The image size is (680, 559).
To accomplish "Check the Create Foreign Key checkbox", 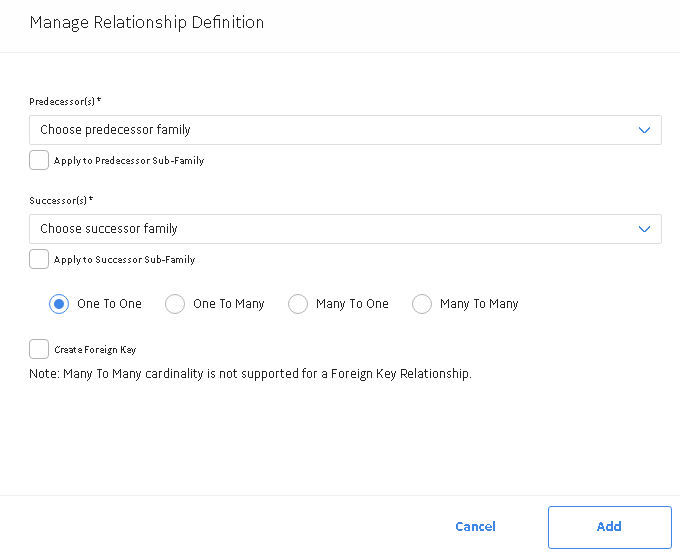I will [39, 349].
